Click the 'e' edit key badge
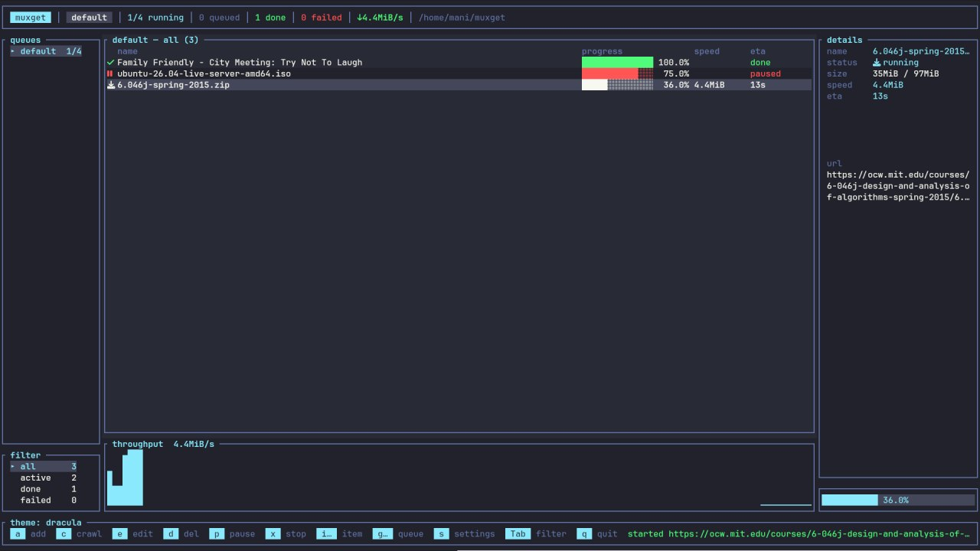This screenshot has width=980, height=551. (119, 534)
